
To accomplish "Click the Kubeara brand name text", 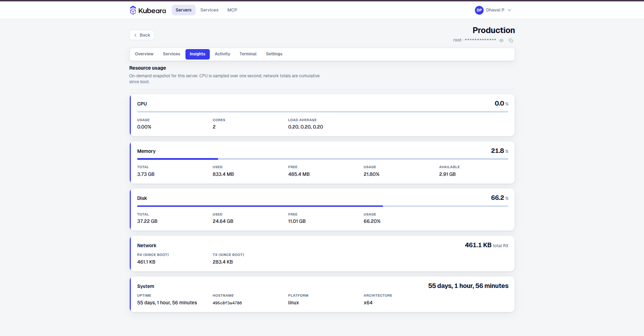I will tap(152, 10).
